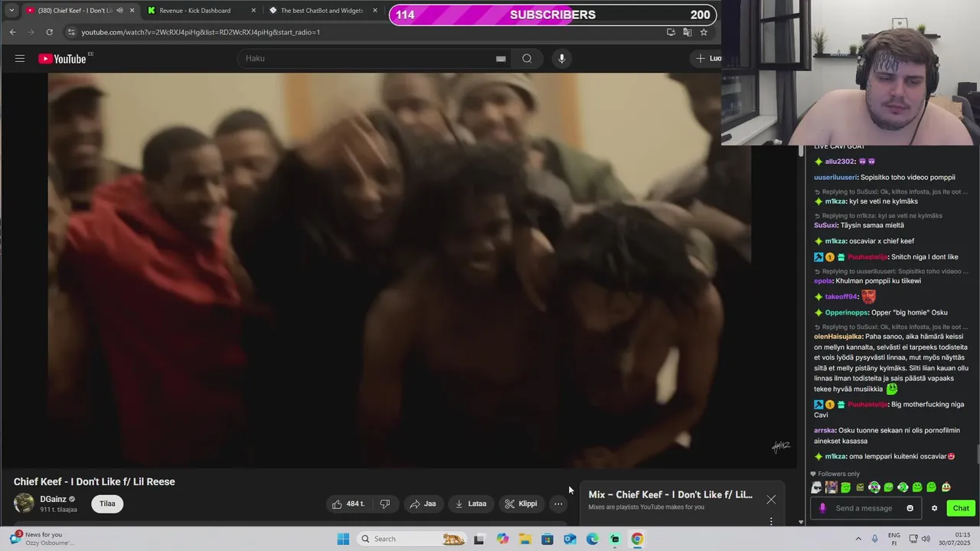Open site information icon in address bar

click(x=71, y=32)
